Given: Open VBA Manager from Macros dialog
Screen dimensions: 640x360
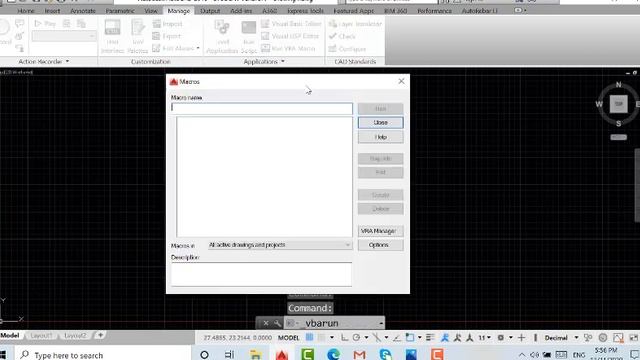Looking at the screenshot, I should [x=380, y=231].
